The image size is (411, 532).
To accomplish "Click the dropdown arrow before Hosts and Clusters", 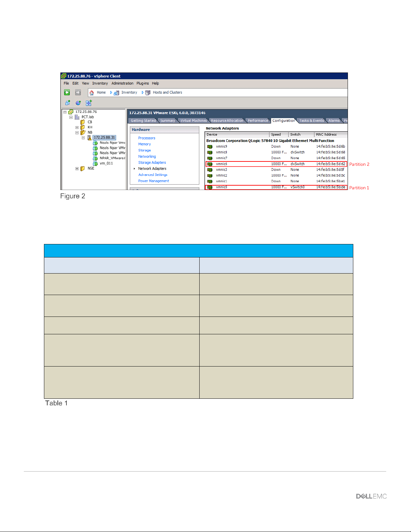I will [143, 93].
